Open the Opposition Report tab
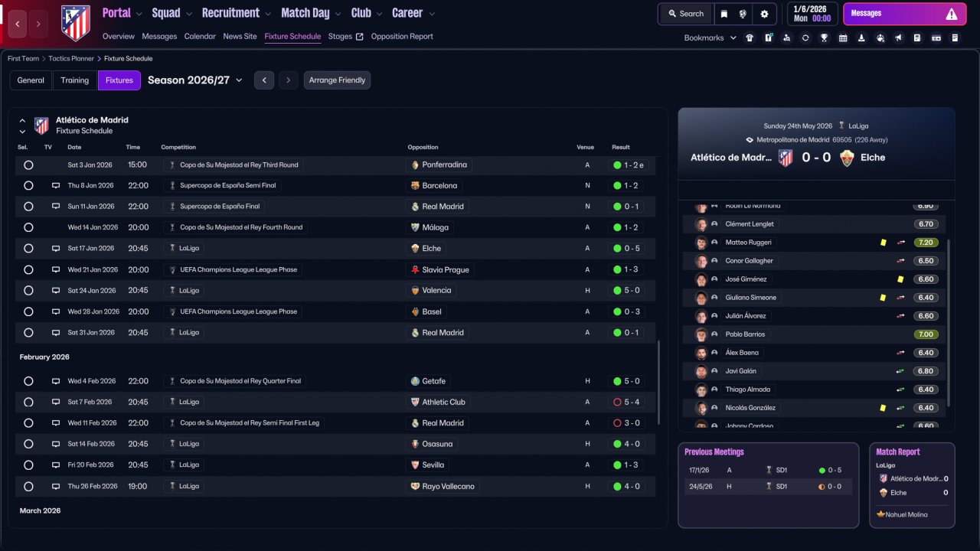The image size is (980, 551). point(402,37)
